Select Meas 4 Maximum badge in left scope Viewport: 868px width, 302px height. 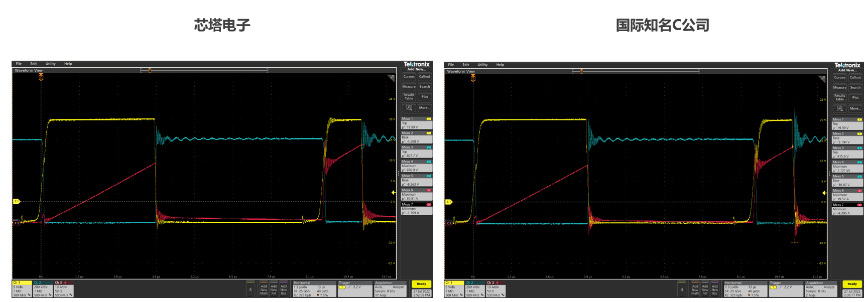pyautogui.click(x=417, y=166)
